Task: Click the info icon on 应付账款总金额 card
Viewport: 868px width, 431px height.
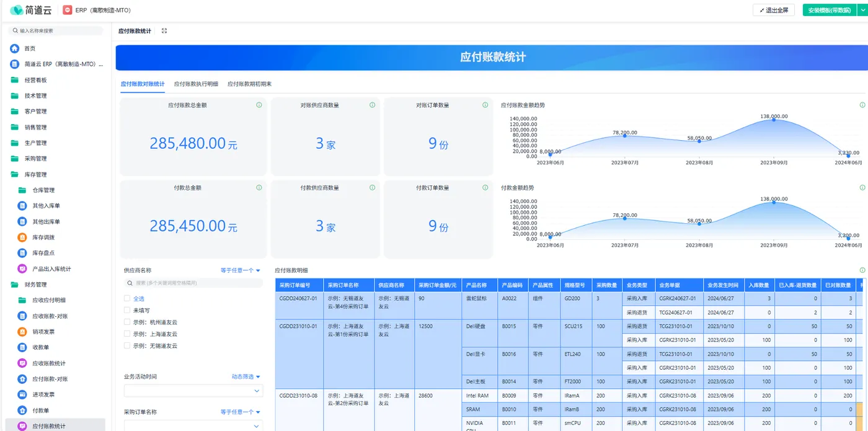Action: pos(259,105)
